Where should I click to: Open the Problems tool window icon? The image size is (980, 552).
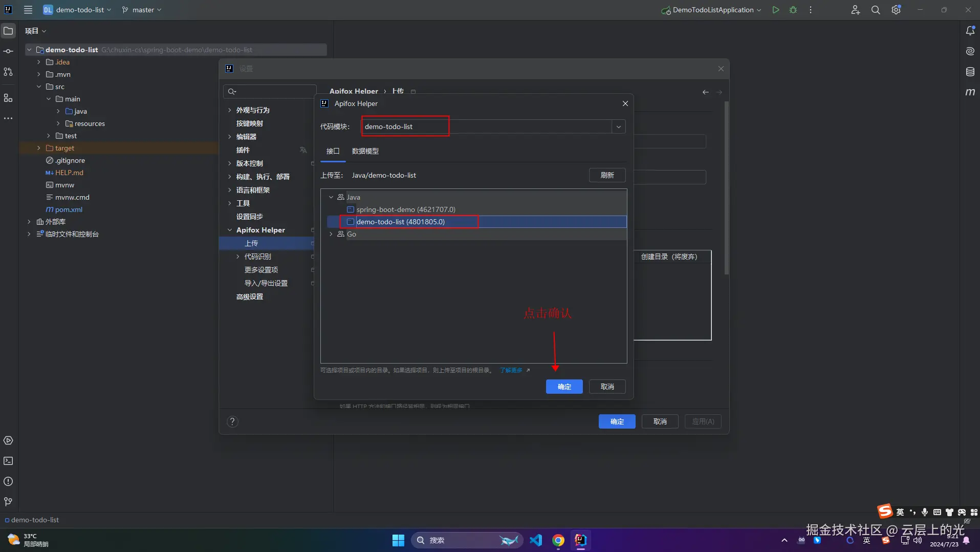pyautogui.click(x=8, y=481)
